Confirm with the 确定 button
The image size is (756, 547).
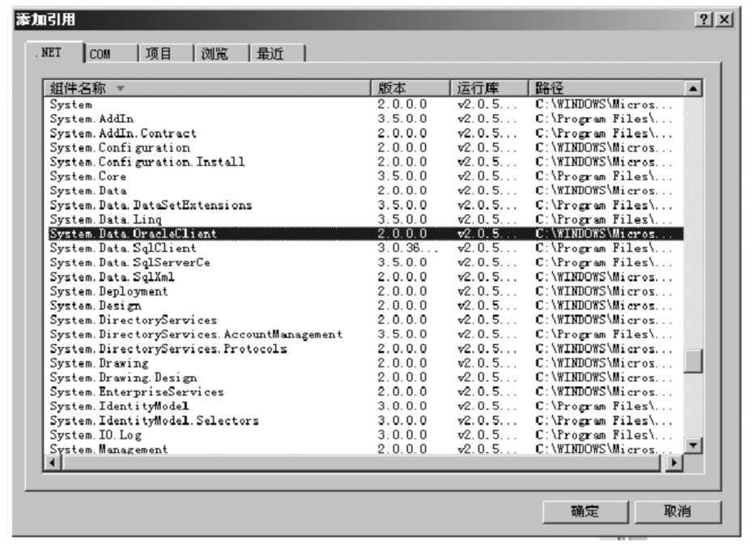(x=585, y=511)
